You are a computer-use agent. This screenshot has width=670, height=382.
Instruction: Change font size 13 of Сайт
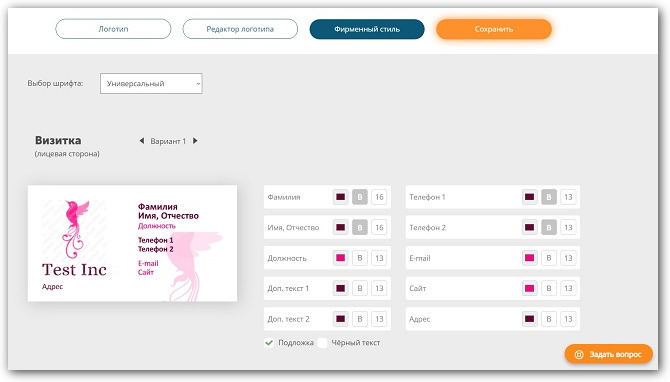[568, 288]
